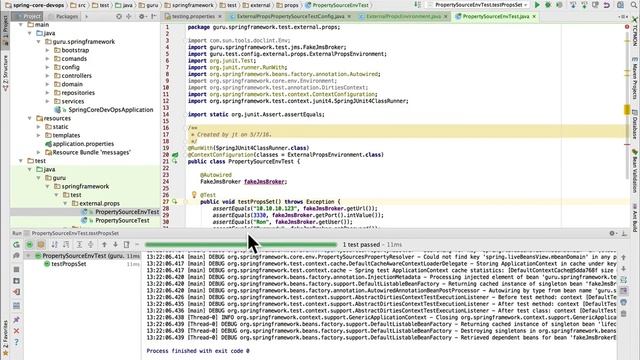
Task: Run with coverage icon in top toolbar
Action: pos(559,5)
